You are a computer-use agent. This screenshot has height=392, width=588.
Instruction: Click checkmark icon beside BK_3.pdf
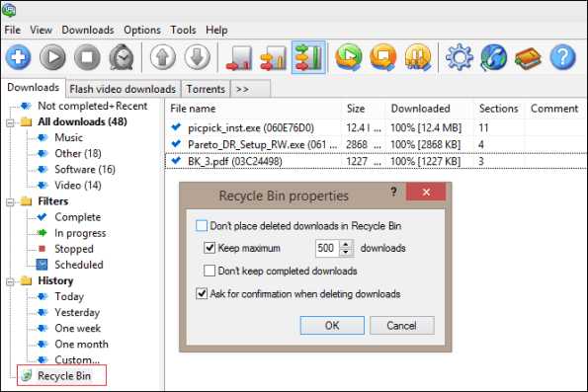tap(176, 161)
